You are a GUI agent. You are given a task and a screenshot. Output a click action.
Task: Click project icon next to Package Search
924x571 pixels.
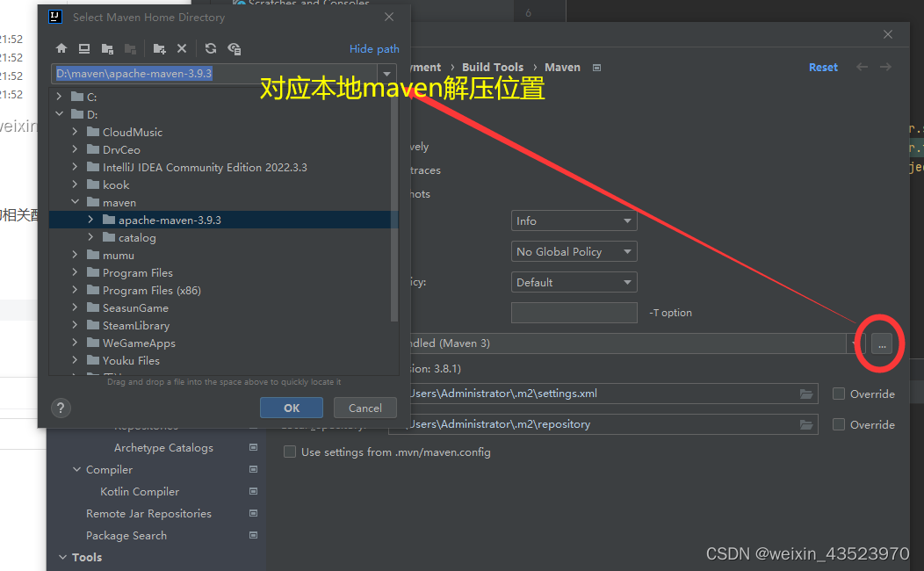(x=253, y=535)
